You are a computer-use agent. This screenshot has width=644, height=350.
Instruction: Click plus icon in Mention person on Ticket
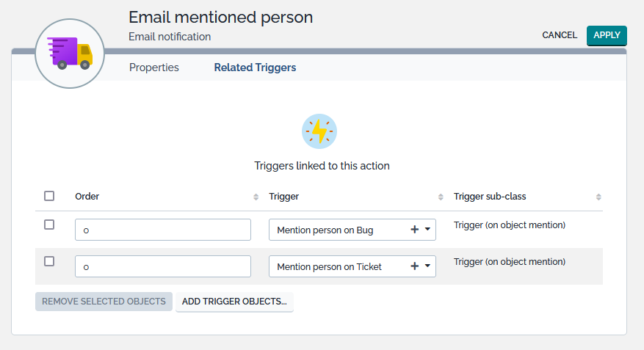414,266
